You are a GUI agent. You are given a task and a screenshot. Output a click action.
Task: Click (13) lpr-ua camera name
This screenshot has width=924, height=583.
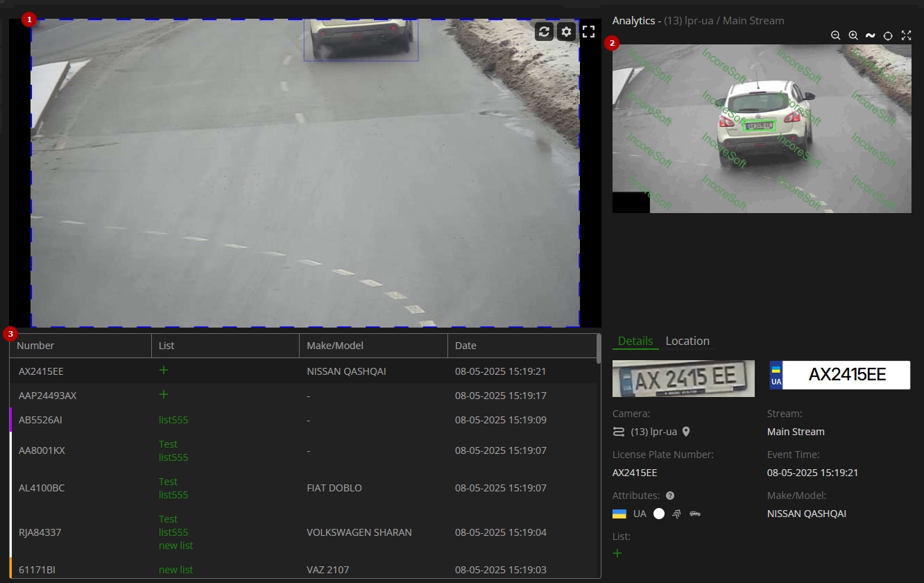click(x=653, y=432)
